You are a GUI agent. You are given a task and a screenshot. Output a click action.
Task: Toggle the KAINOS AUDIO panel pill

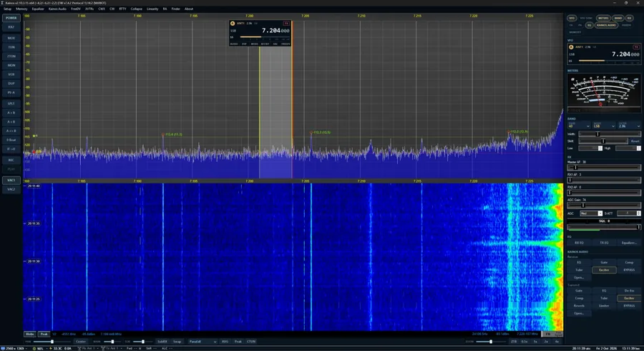click(x=606, y=25)
